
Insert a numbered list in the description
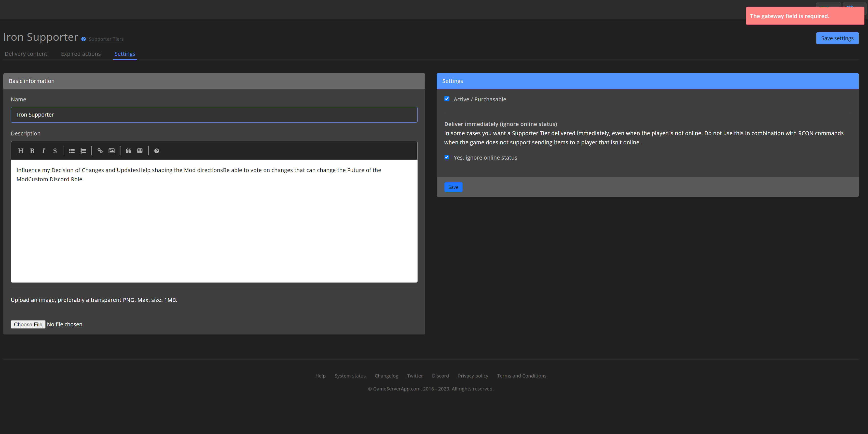click(x=83, y=151)
